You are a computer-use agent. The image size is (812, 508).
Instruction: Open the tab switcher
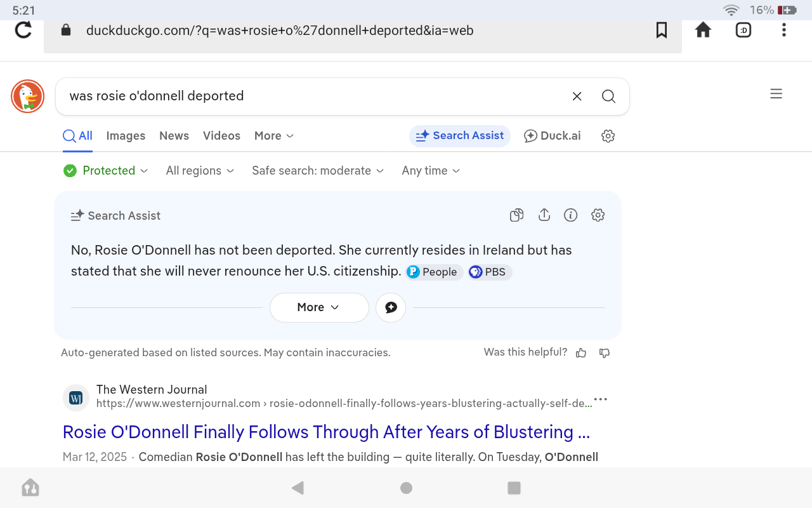point(743,30)
